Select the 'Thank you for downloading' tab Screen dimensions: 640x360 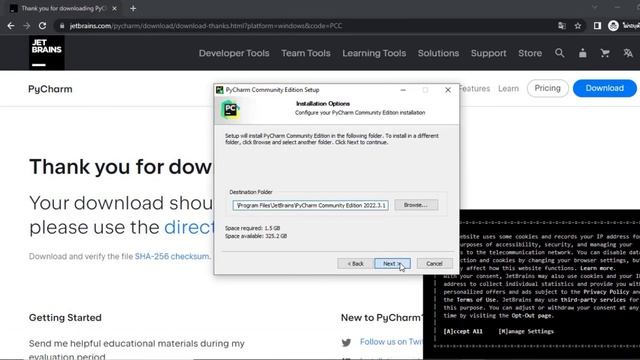click(x=63, y=8)
